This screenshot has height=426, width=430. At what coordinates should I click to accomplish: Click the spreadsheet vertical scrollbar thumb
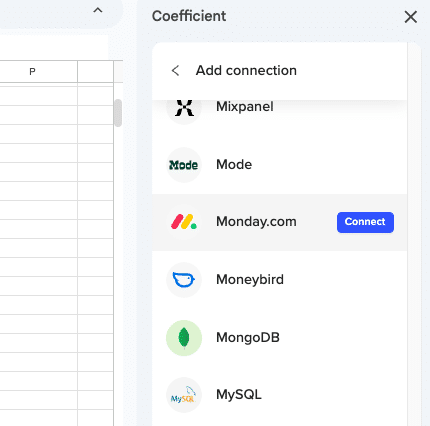(x=118, y=113)
